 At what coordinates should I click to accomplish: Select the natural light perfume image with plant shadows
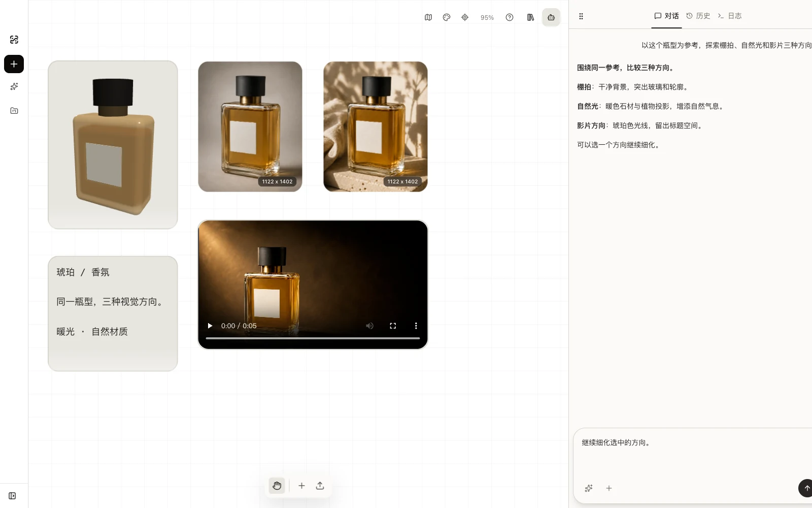(376, 126)
